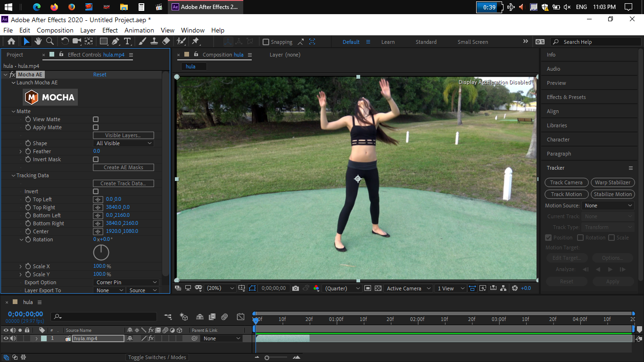
Task: Click the Track Camera button
Action: [566, 182]
